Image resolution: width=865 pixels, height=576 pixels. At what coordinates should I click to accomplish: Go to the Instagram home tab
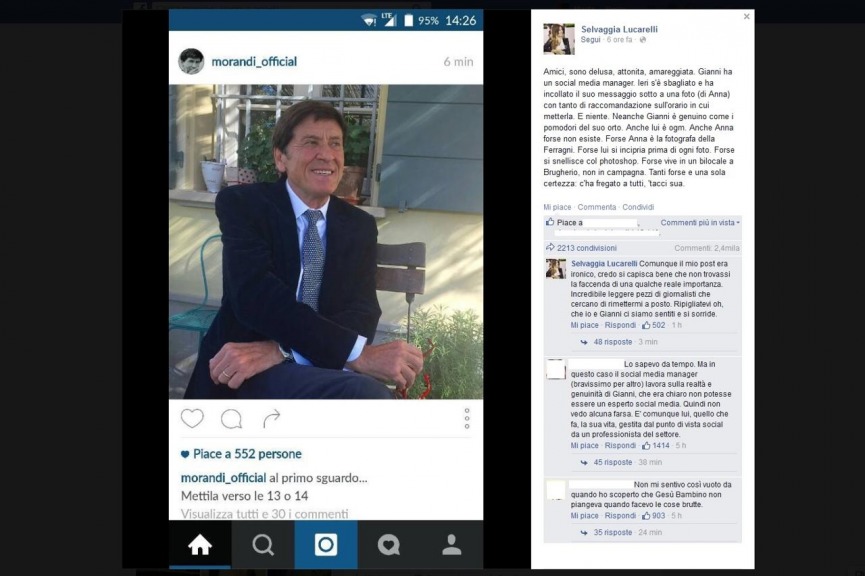(x=200, y=545)
